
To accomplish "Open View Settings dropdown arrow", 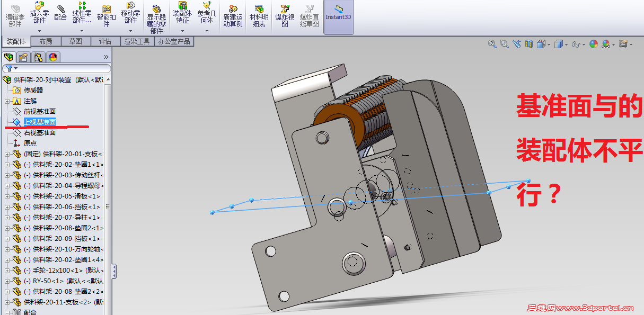I will [x=631, y=45].
